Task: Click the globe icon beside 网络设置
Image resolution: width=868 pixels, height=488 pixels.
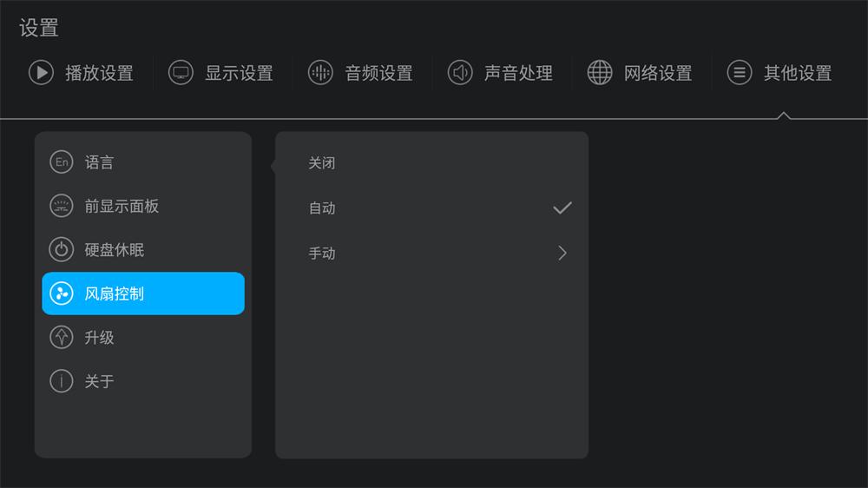Action: 600,73
